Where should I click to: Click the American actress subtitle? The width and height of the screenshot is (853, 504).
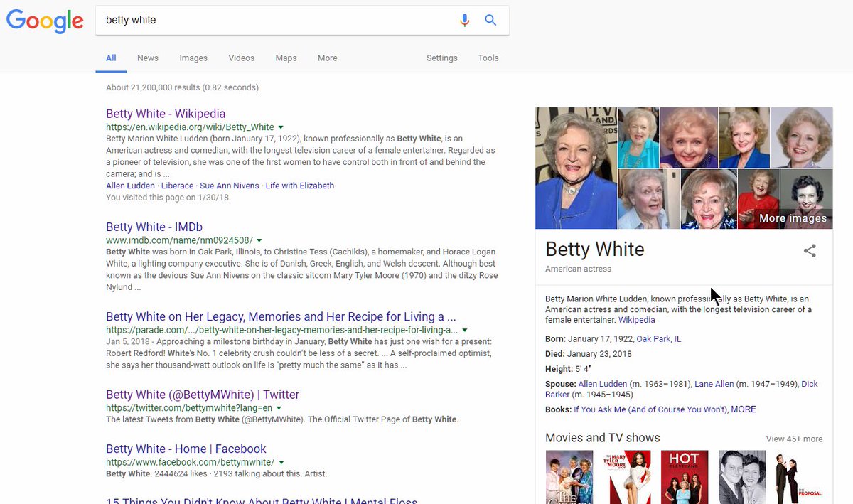[x=578, y=269]
